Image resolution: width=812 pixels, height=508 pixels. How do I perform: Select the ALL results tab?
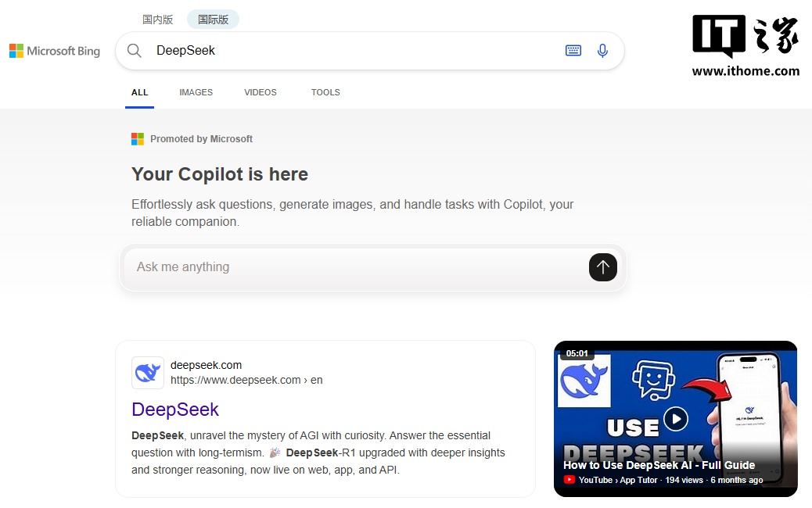139,92
